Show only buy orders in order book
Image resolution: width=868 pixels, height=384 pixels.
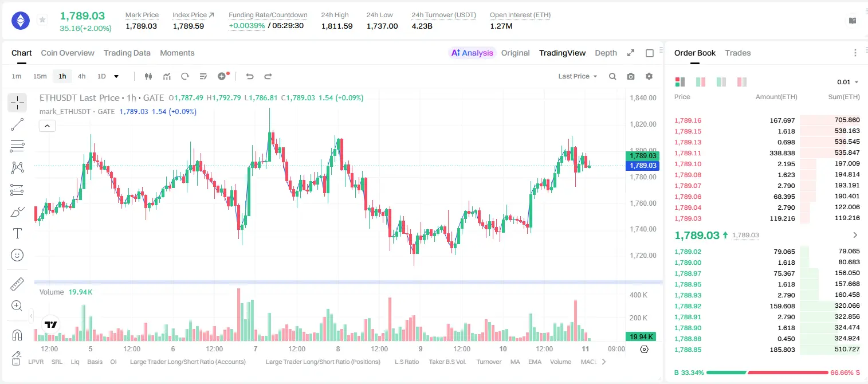721,82
